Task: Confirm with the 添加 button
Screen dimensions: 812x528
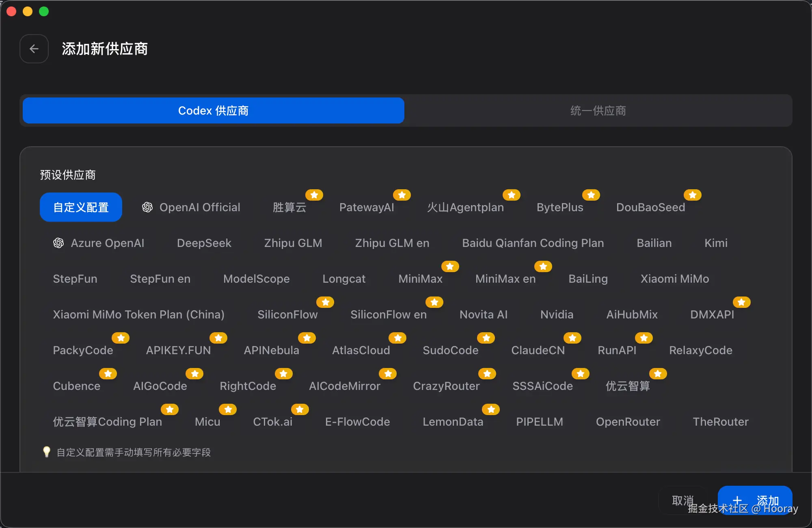Action: [x=755, y=500]
